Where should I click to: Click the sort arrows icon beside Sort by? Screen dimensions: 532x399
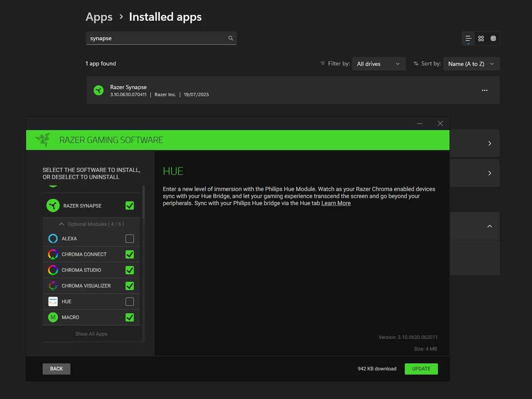[x=416, y=63]
